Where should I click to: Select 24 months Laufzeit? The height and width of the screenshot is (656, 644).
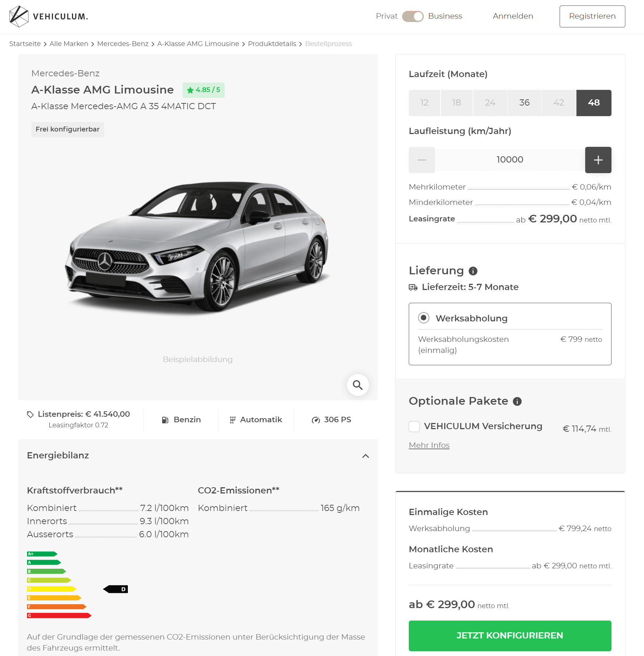[490, 103]
